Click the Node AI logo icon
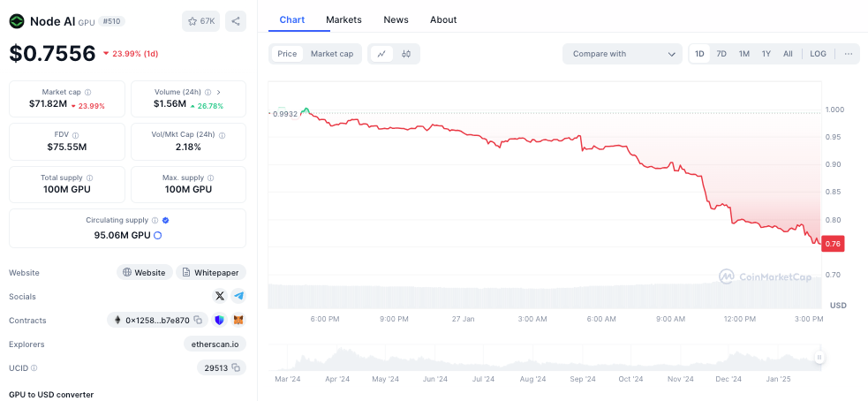868x401 pixels. [x=17, y=21]
